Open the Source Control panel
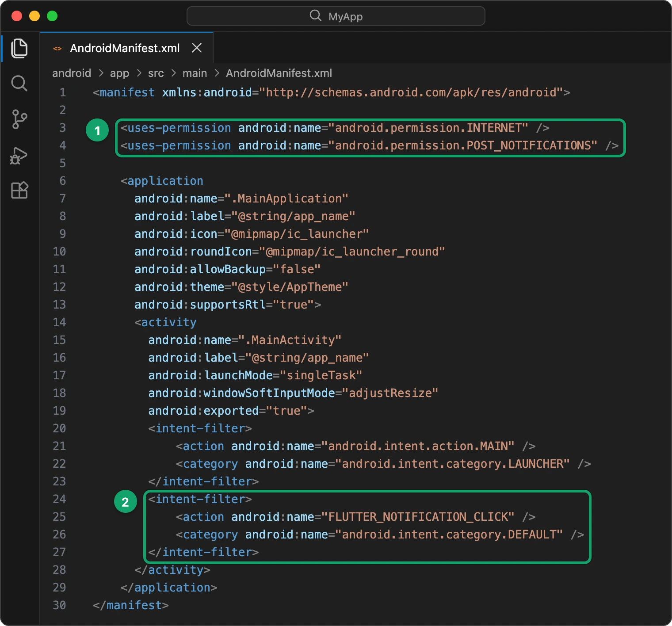The width and height of the screenshot is (672, 626). click(x=19, y=119)
